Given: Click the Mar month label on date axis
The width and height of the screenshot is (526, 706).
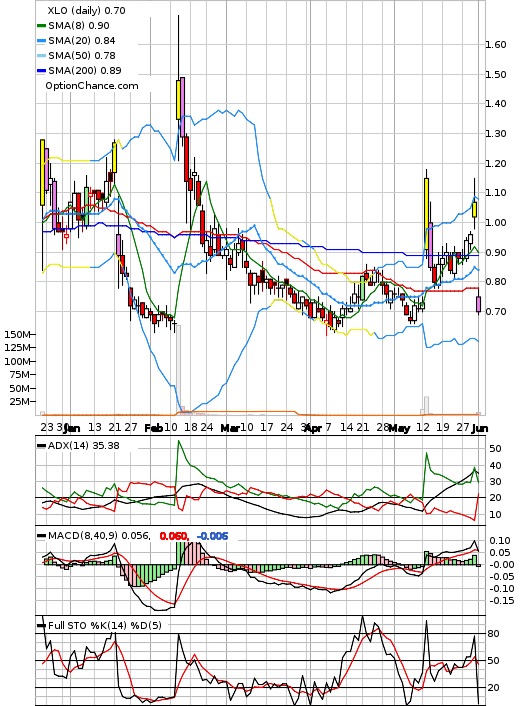Looking at the screenshot, I should [x=230, y=428].
